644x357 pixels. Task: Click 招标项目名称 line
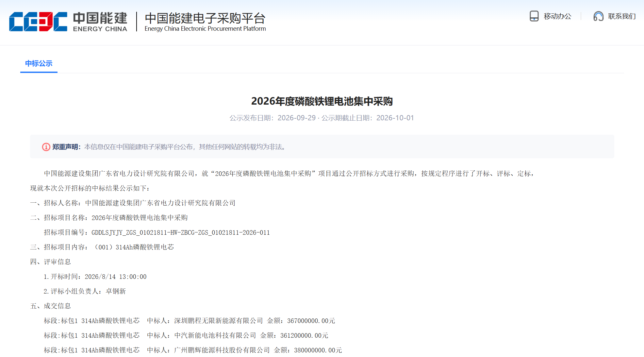109,218
